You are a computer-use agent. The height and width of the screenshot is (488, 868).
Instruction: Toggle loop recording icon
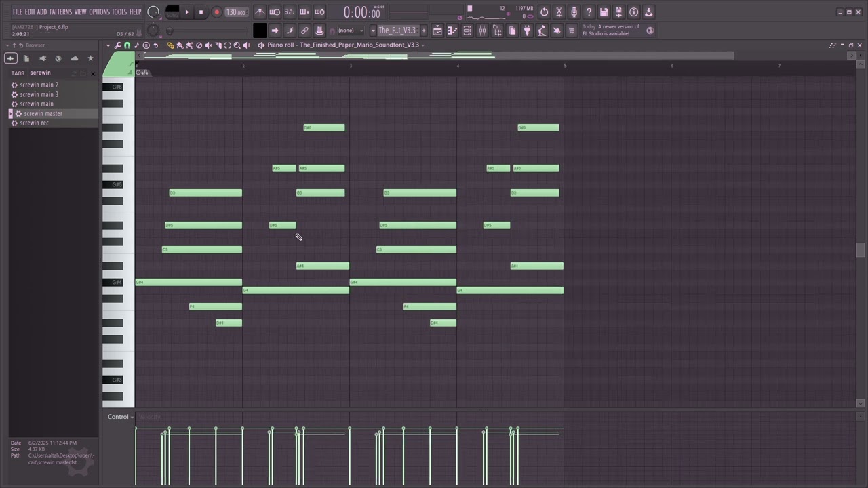click(319, 12)
